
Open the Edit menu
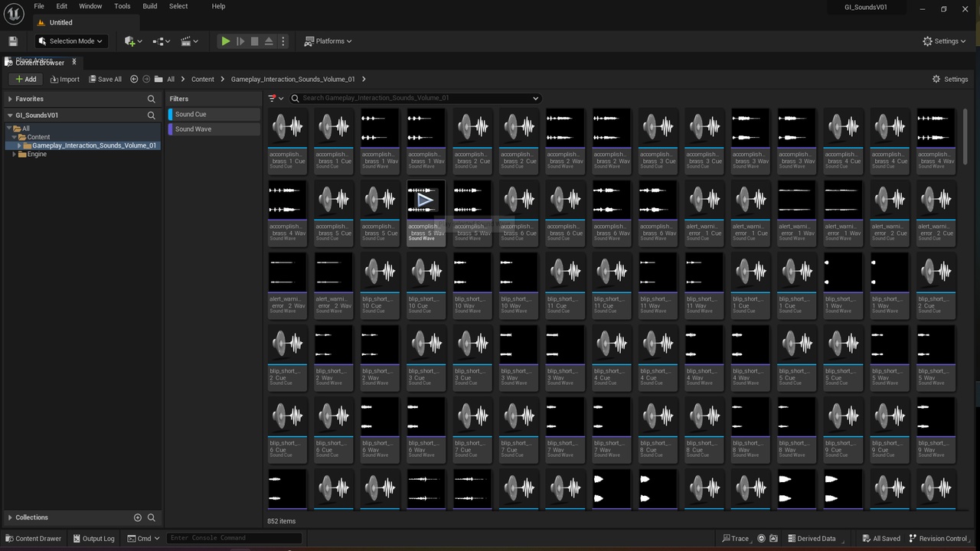(61, 6)
